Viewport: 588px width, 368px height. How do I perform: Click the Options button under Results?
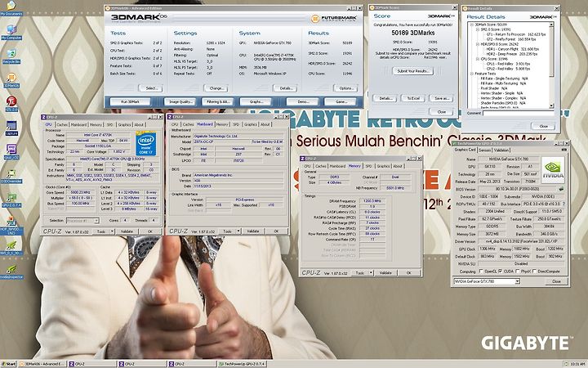[x=345, y=88]
